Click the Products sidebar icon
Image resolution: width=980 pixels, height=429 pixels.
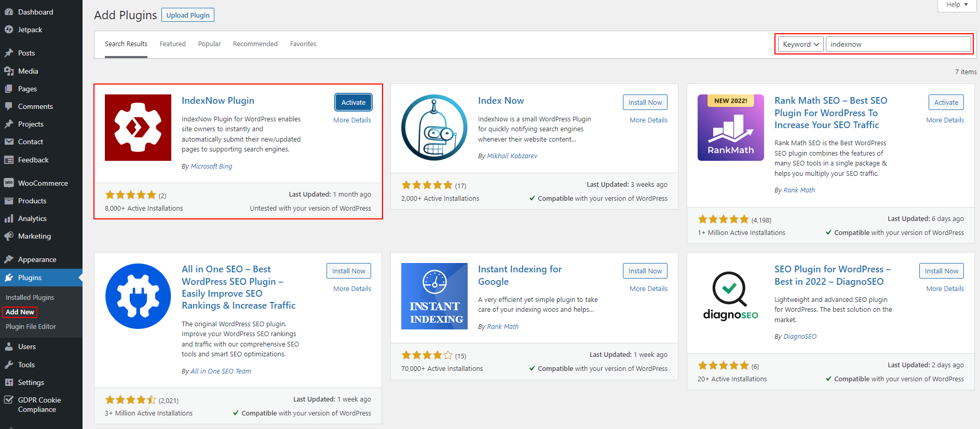click(x=9, y=201)
